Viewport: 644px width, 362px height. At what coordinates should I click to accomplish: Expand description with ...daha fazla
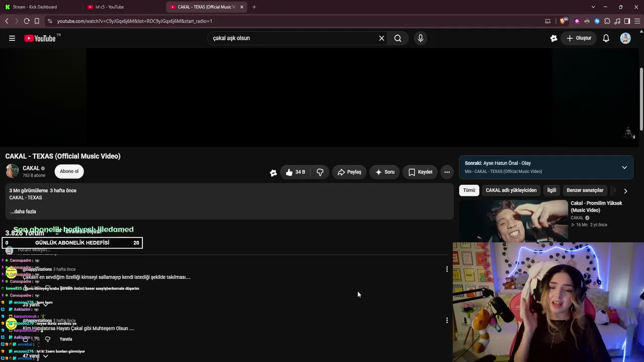click(23, 212)
